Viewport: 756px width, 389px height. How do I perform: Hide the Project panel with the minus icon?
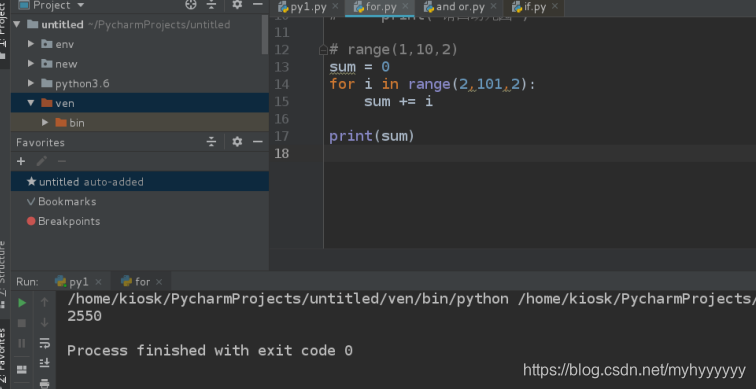[x=258, y=5]
